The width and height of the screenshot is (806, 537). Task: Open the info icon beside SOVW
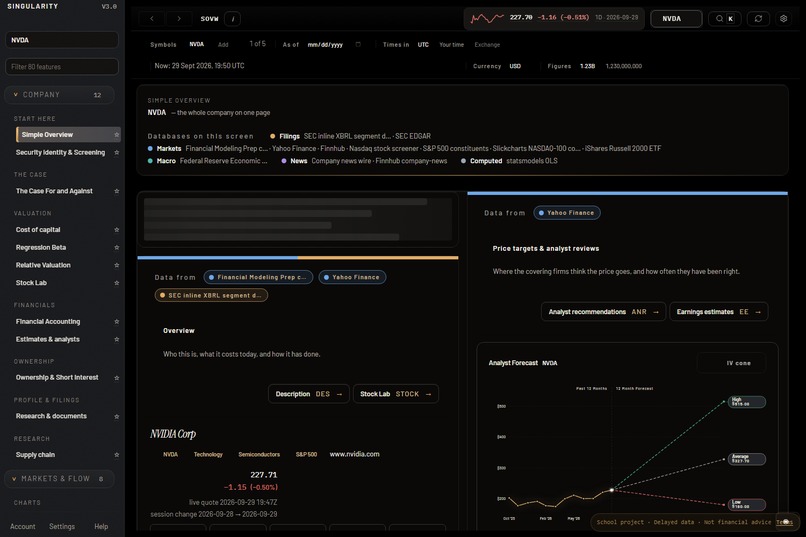pos(232,18)
